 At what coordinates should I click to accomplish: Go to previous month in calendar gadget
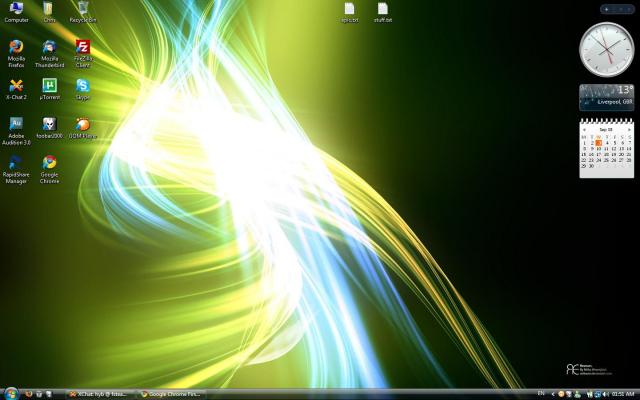coord(584,130)
